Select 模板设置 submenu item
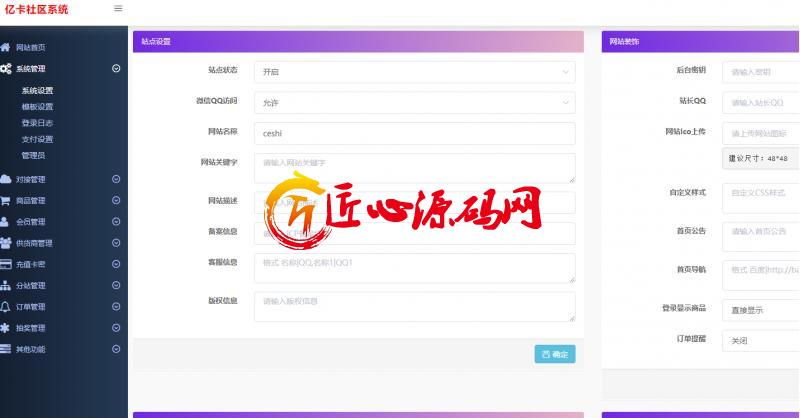Viewport: 800px width, 418px height. click(x=37, y=107)
